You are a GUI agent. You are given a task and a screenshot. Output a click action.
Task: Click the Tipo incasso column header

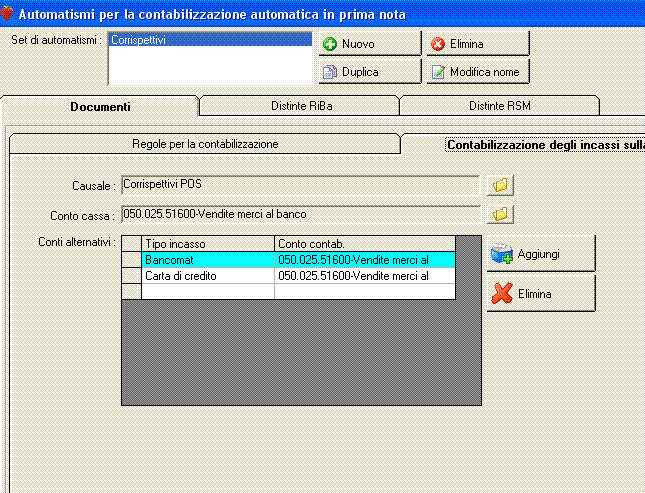208,244
